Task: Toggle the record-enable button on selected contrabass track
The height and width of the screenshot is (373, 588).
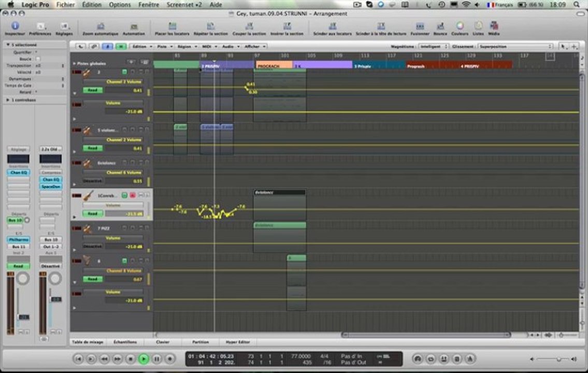Action: [x=133, y=195]
